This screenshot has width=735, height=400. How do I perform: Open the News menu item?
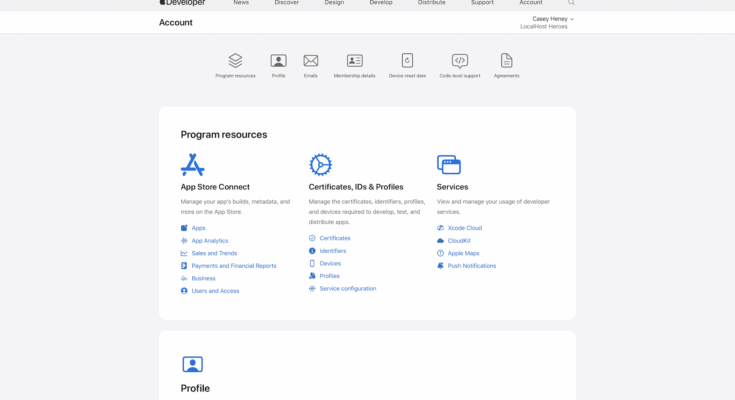241,2
